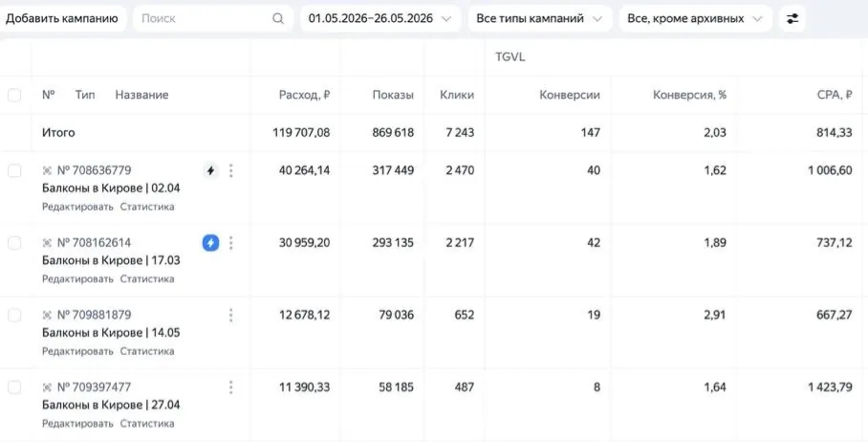This screenshot has width=868, height=442.
Task: Click impressions value 293 135
Action: pos(393,243)
